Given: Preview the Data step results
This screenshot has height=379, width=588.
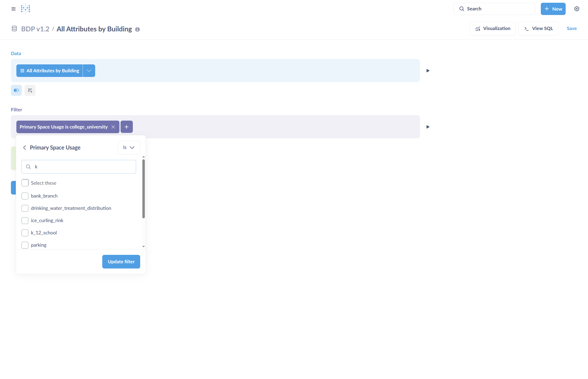Looking at the screenshot, I should pos(428,71).
